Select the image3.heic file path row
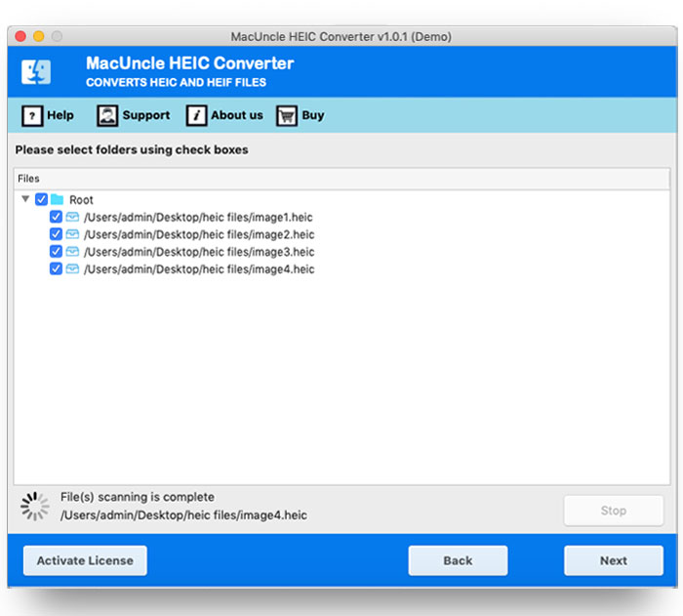Viewport: 683px width, 616px height. pos(199,252)
